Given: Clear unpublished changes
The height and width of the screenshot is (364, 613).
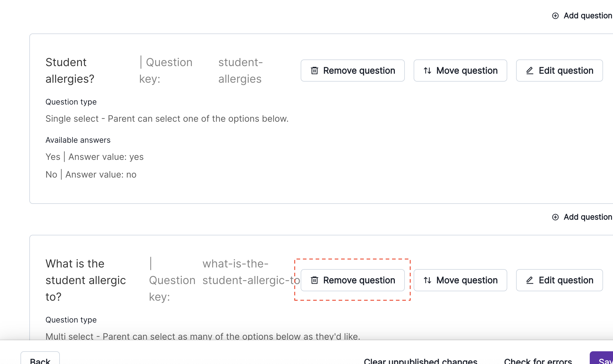Looking at the screenshot, I should point(420,361).
